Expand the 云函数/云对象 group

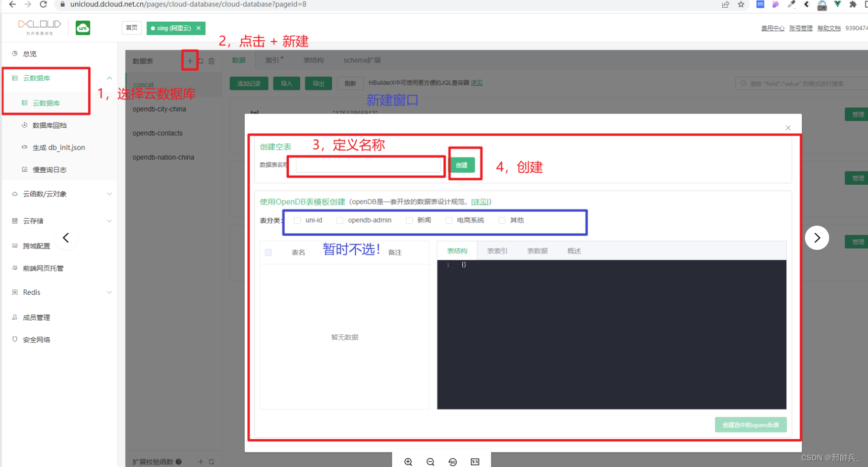110,194
